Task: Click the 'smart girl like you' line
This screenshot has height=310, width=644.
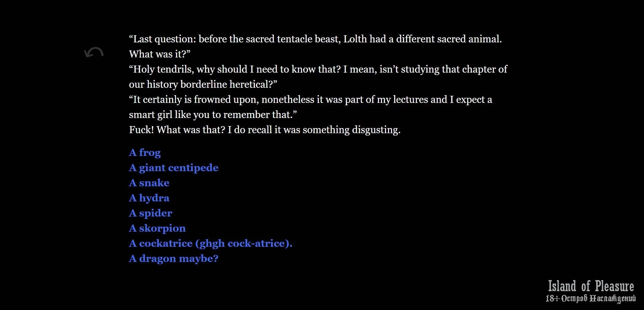Action: (x=213, y=115)
